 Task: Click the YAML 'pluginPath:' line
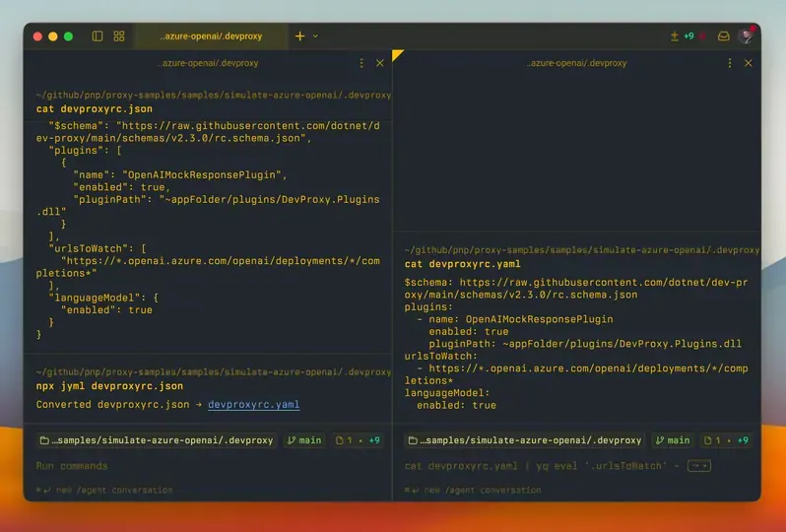click(585, 344)
